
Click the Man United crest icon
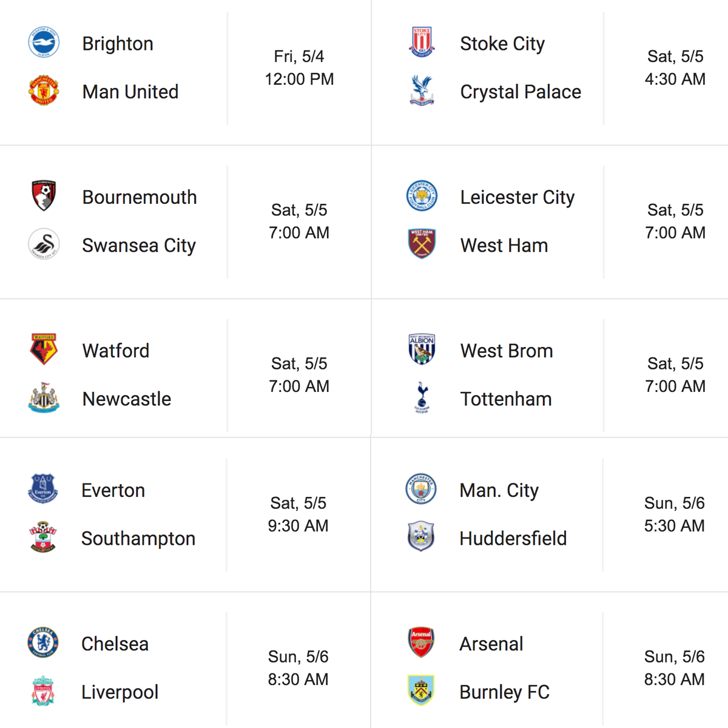(x=44, y=91)
